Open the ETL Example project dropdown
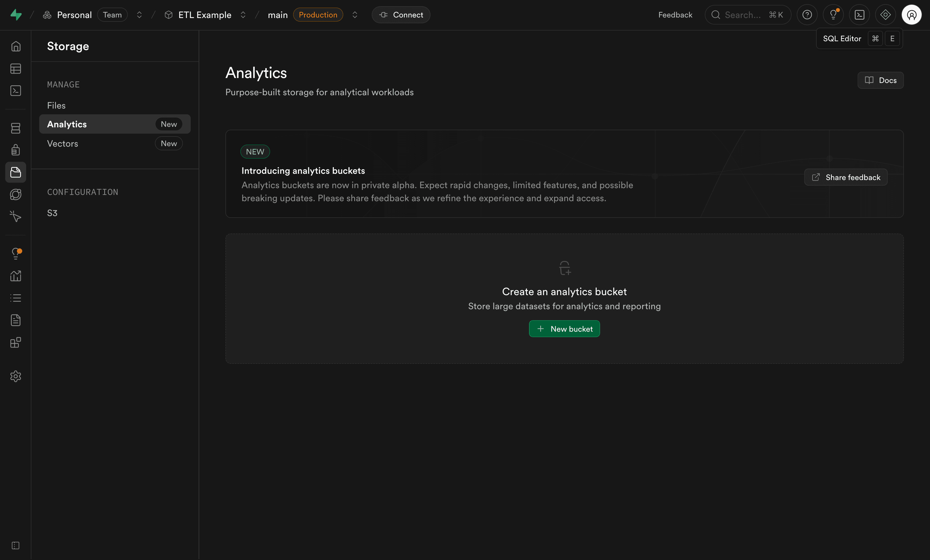Viewport: 930px width, 560px height. coord(243,15)
